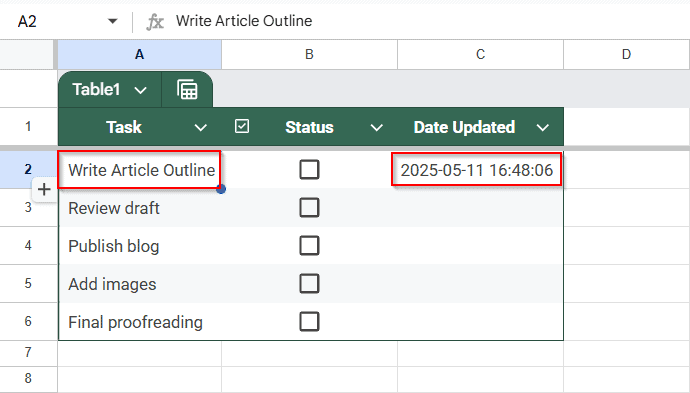
Task: Select row 3 header
Action: tap(28, 207)
